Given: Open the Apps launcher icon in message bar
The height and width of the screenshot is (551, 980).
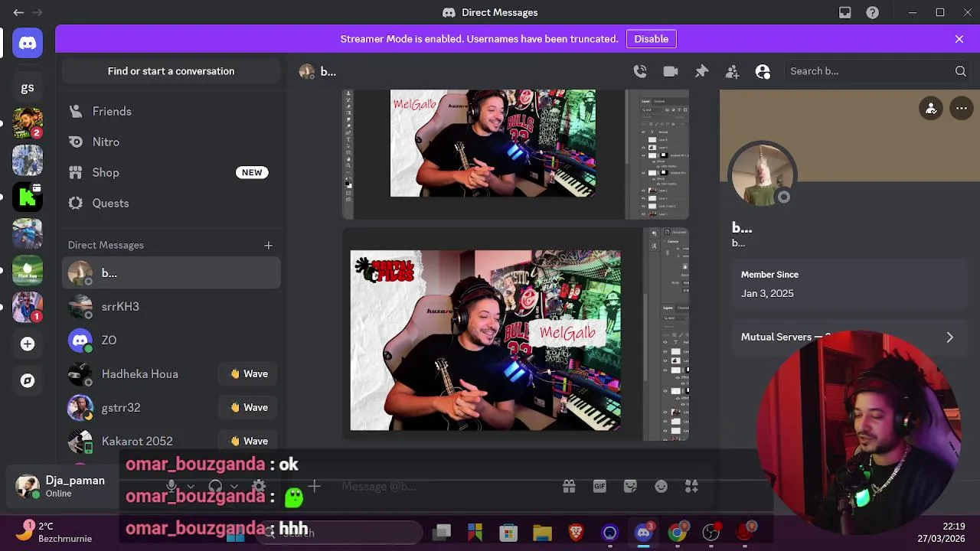Looking at the screenshot, I should [x=691, y=486].
